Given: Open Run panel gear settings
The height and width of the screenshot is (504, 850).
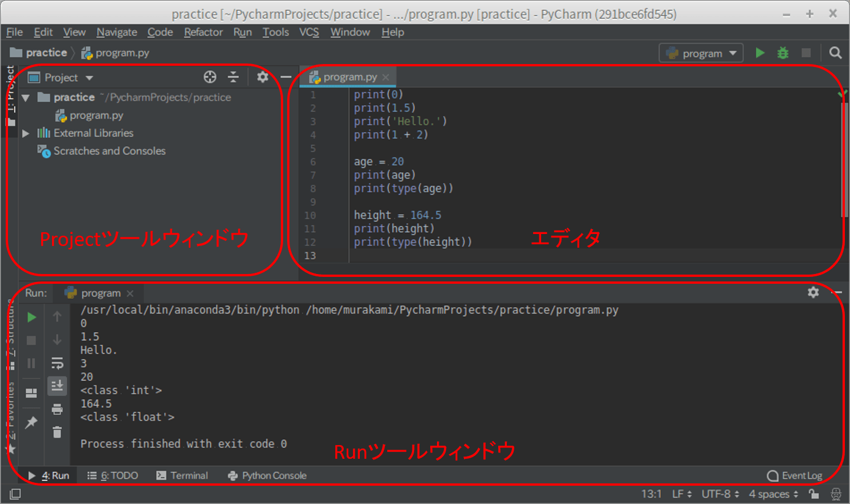Looking at the screenshot, I should (813, 292).
